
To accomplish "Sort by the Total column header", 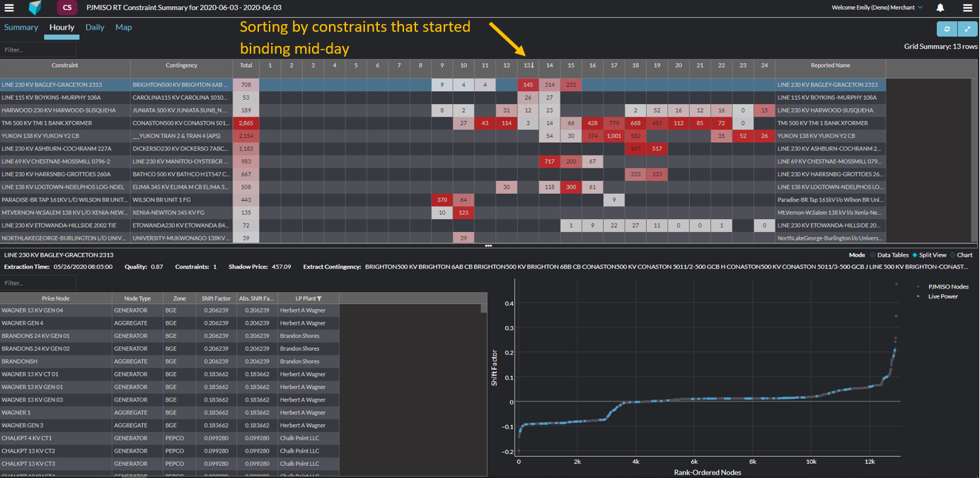I will click(x=246, y=66).
